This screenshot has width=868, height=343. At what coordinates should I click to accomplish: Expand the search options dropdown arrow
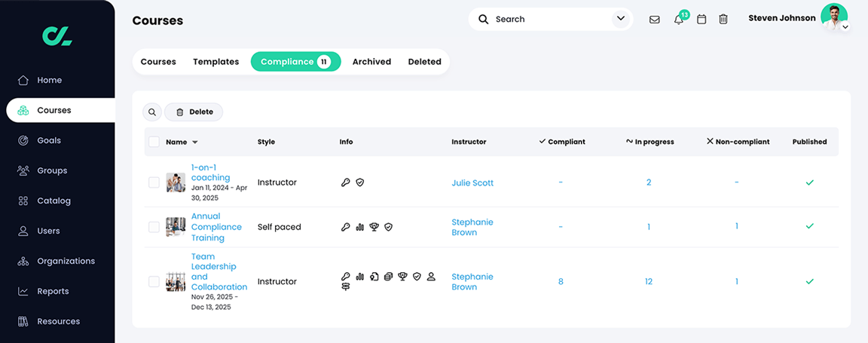tap(621, 20)
